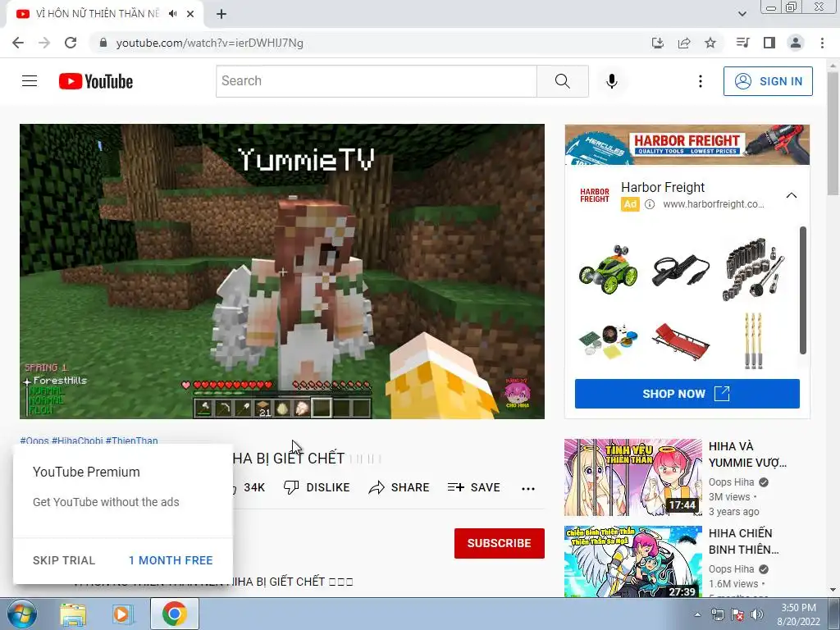
Task: Open YouTube settings three-dot menu
Action: (x=701, y=81)
